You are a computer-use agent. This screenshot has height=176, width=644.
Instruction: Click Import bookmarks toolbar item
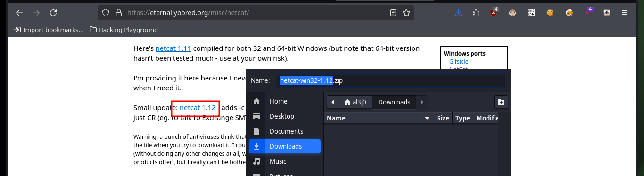point(49,30)
